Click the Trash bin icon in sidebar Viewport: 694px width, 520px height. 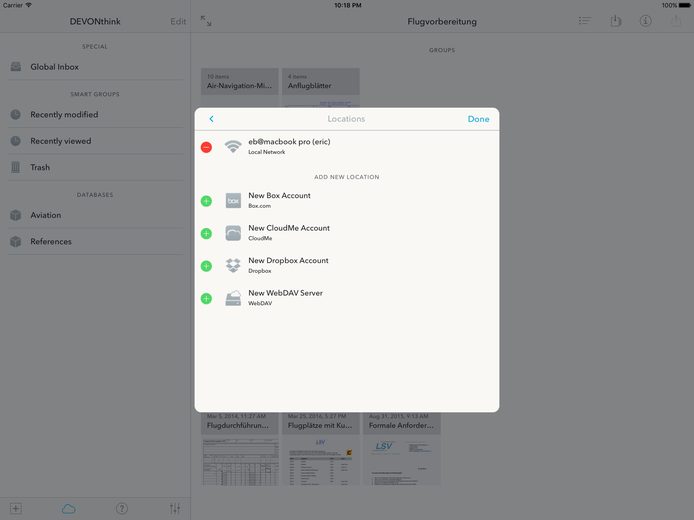pyautogui.click(x=15, y=167)
